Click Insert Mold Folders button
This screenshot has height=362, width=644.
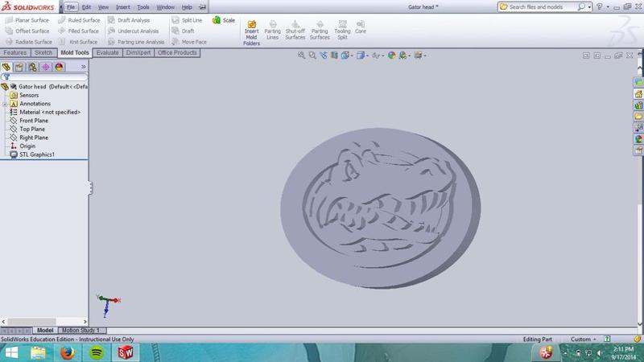tap(251, 32)
